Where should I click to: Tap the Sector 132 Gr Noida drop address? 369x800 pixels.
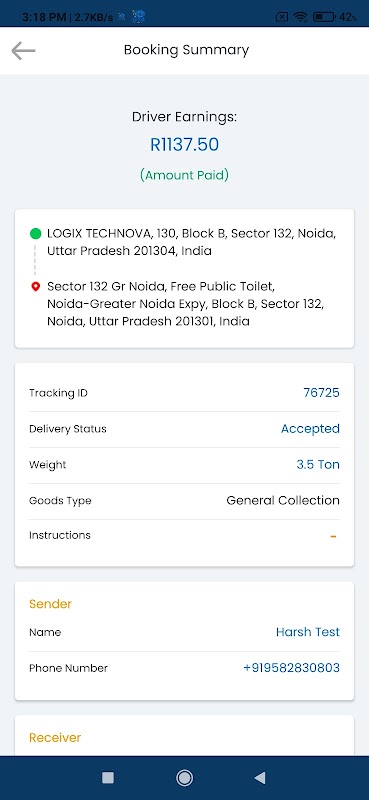tap(185, 304)
